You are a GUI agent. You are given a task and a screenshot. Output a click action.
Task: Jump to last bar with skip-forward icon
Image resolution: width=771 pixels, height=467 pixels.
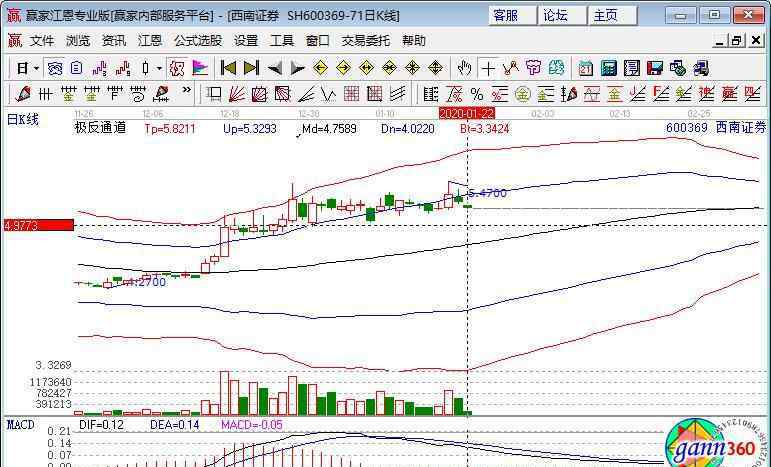click(251, 68)
